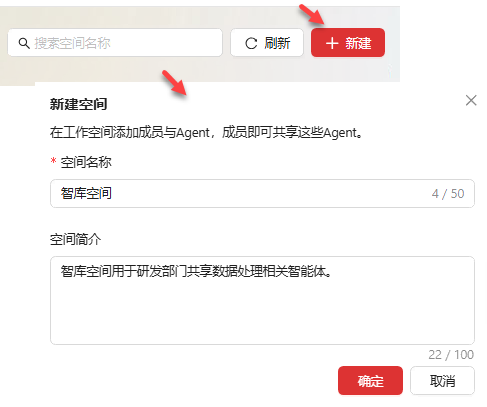Click inside the 空间简介 text area
The image size is (487, 407).
tap(262, 300)
